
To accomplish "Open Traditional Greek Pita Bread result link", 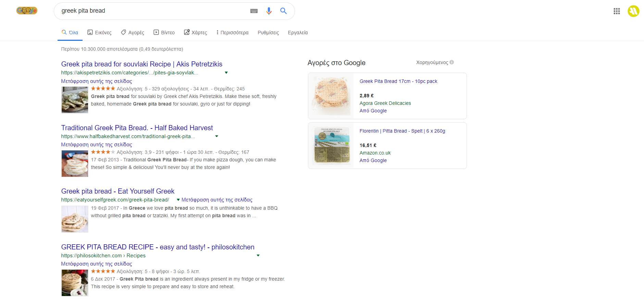I will 137,128.
